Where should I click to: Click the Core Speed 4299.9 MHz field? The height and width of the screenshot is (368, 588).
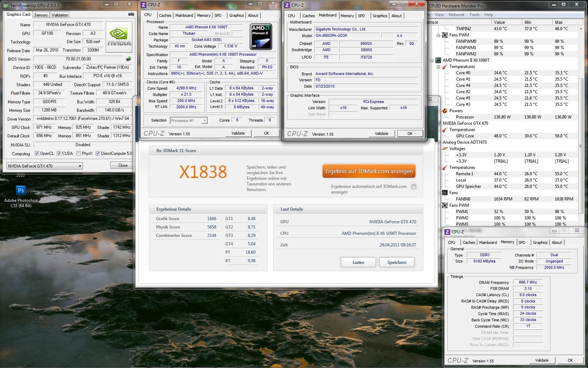click(186, 88)
